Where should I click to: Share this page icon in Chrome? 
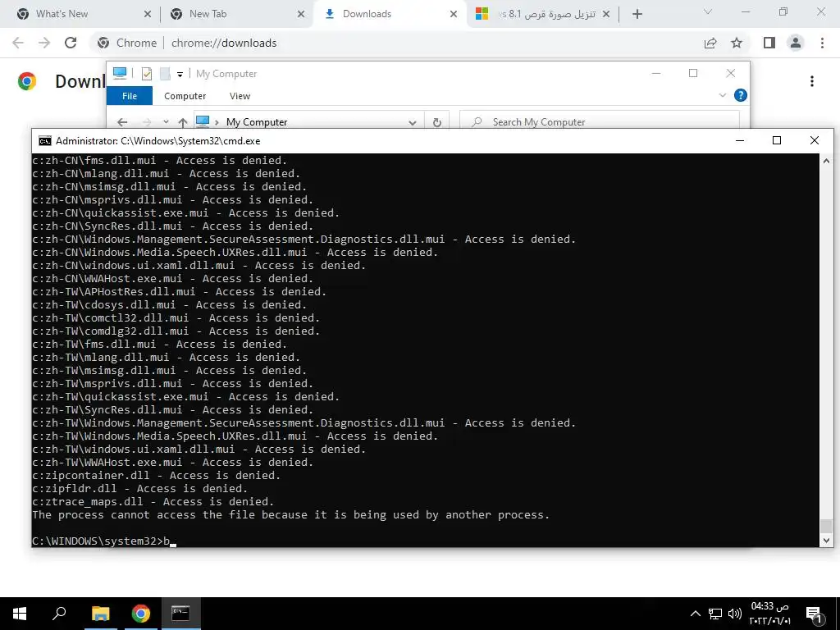tap(710, 43)
